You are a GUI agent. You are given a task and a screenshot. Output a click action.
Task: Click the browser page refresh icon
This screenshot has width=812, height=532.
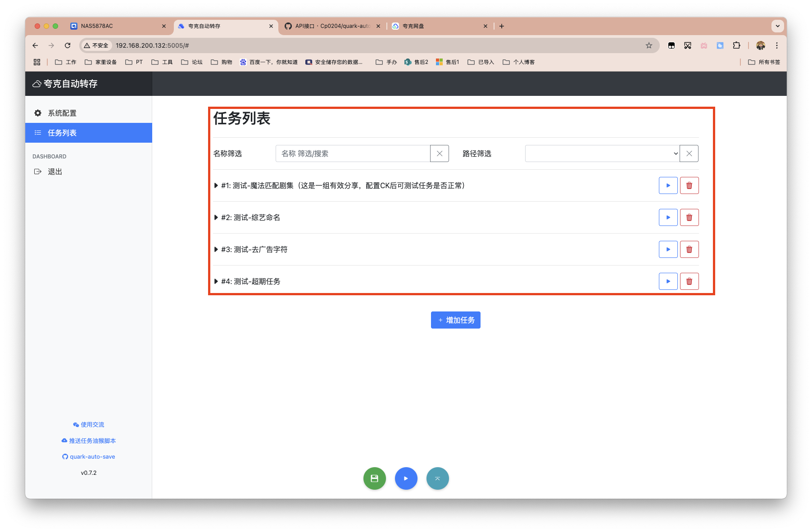click(68, 45)
